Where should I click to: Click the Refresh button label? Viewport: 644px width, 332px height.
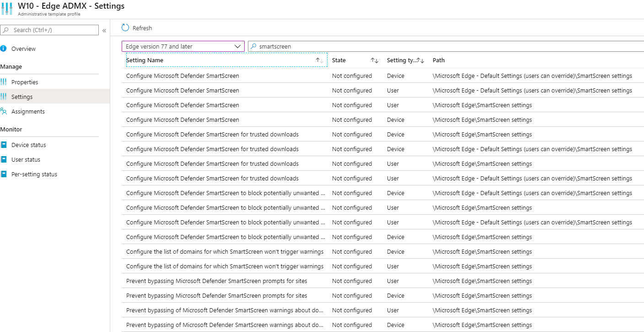[x=142, y=28]
